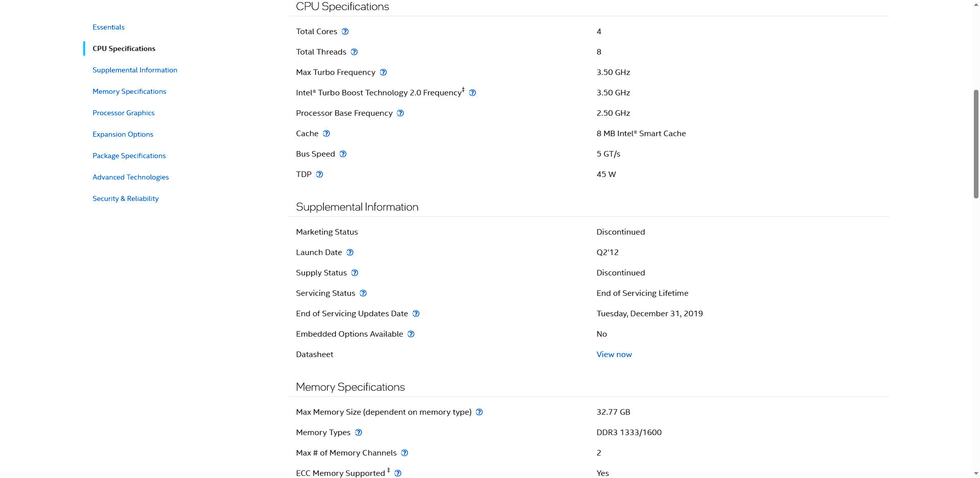The height and width of the screenshot is (478, 980).
Task: Navigate to Security & Reliability section
Action: point(126,198)
